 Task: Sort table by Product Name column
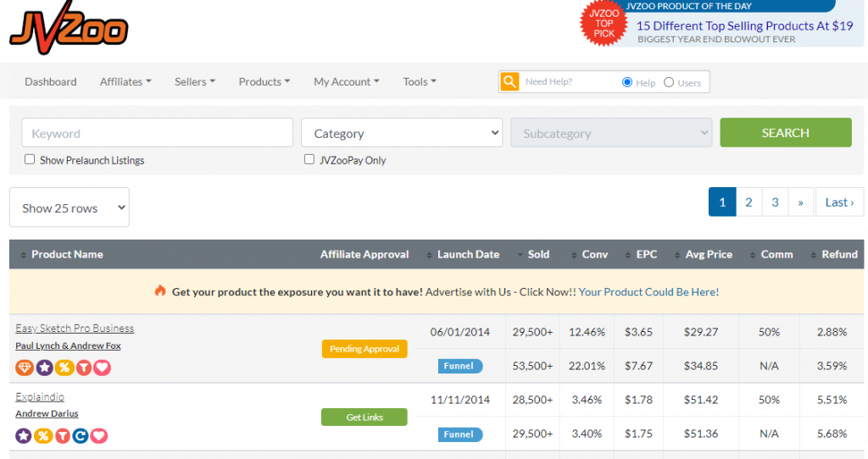click(x=67, y=254)
